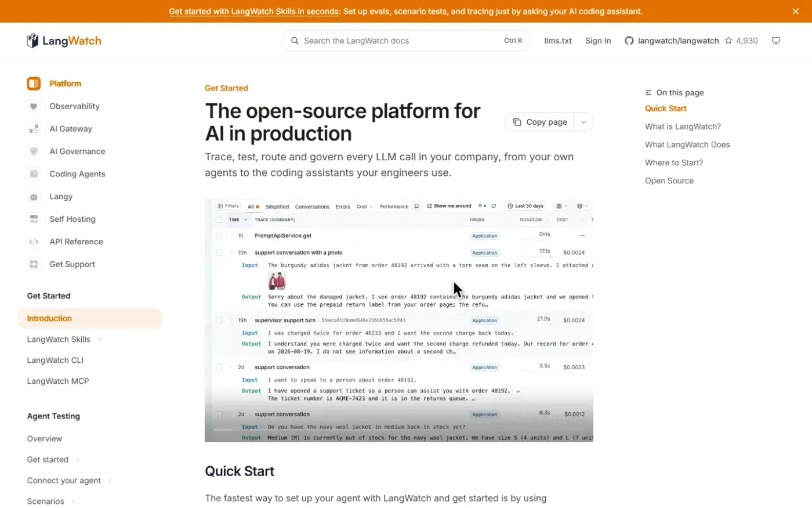Expand the Connect your agent chevron

pyautogui.click(x=110, y=480)
